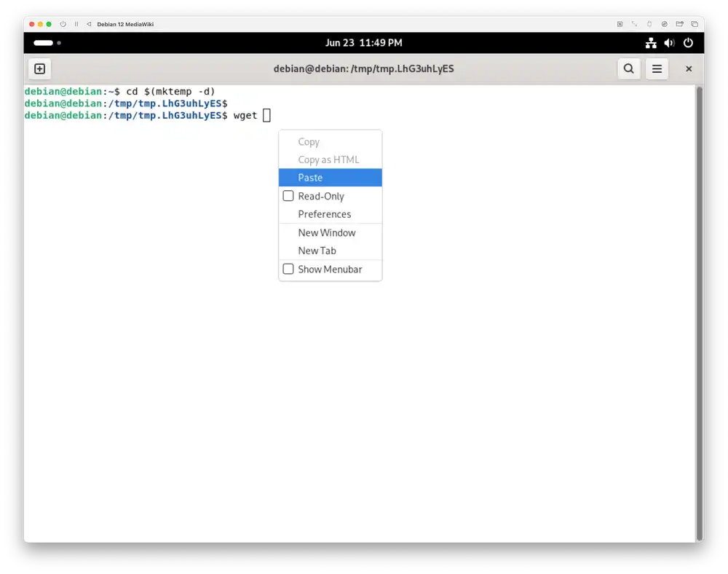This screenshot has width=728, height=574.
Task: Click the yellow macOS minimize button
Action: pos(40,24)
